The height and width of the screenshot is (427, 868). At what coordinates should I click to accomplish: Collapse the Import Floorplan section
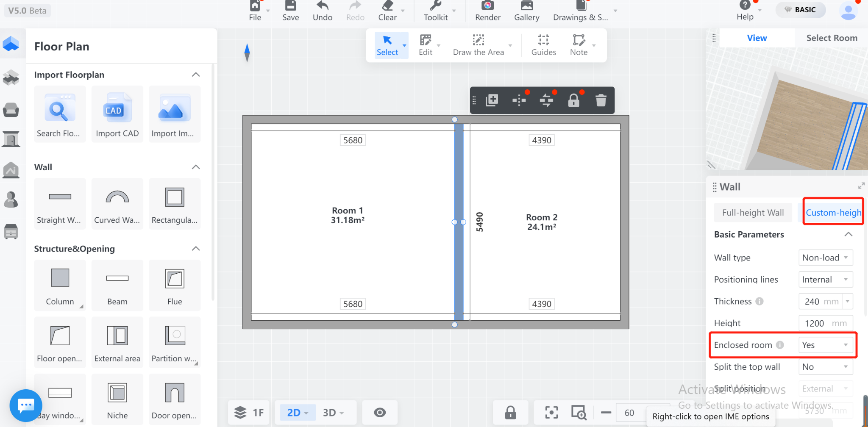[x=196, y=75]
